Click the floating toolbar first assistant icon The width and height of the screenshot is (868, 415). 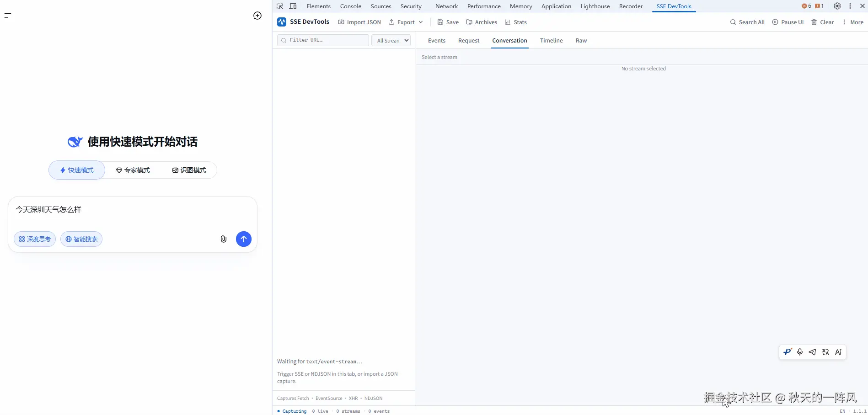(x=787, y=352)
